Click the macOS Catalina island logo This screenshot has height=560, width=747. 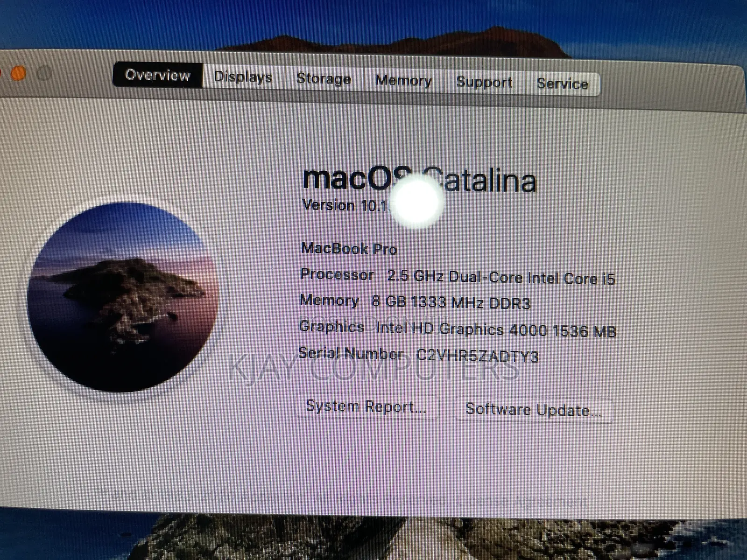[124, 296]
